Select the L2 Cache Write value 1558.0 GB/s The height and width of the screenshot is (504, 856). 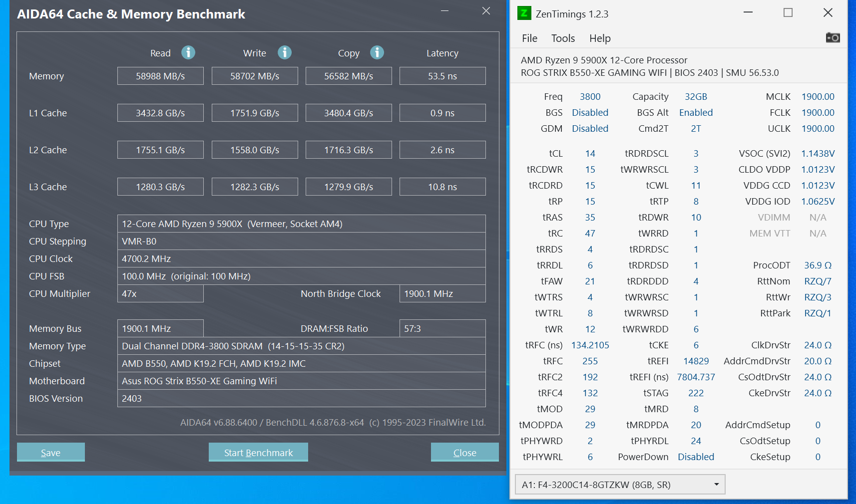point(255,150)
